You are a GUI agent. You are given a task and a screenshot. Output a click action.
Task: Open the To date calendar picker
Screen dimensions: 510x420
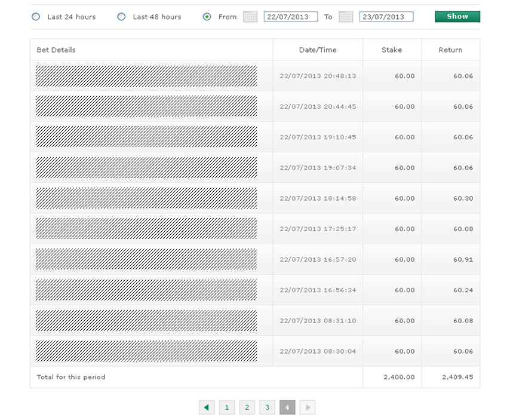[x=346, y=17]
